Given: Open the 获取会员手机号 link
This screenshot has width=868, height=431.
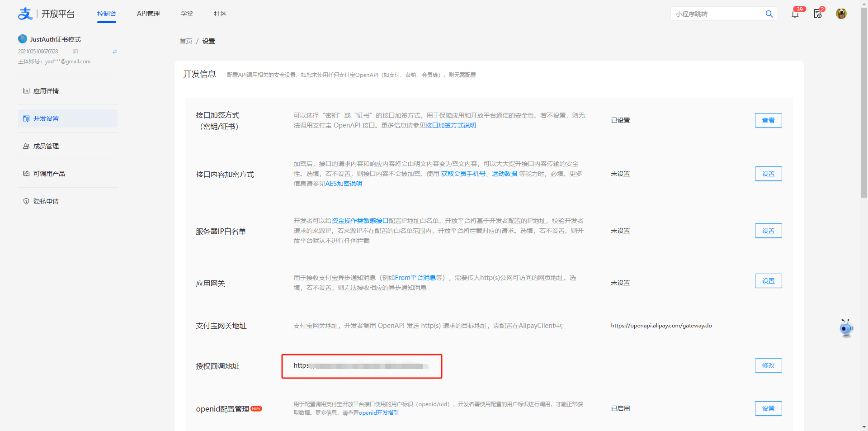Looking at the screenshot, I should 463,174.
